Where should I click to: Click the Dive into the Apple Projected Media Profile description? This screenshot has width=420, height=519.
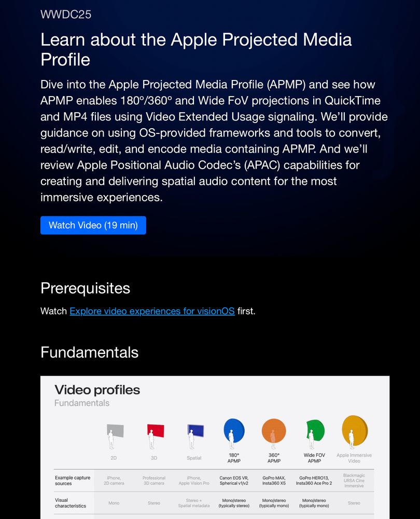click(x=214, y=141)
